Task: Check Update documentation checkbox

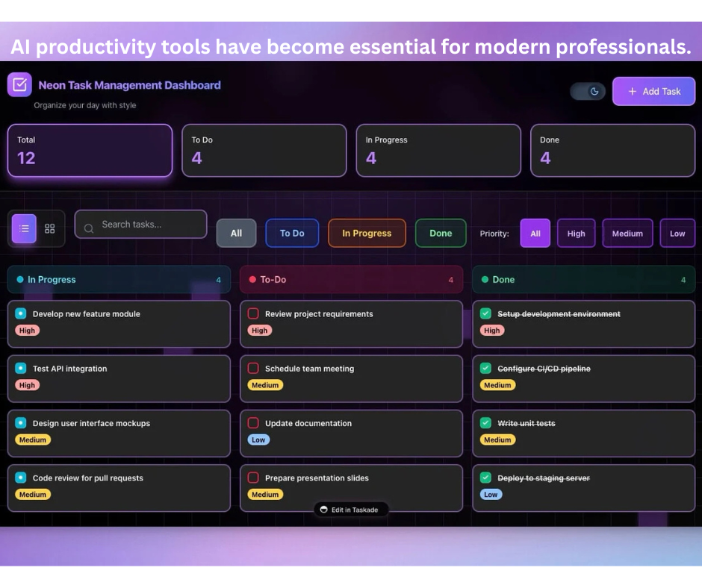Action: tap(253, 422)
